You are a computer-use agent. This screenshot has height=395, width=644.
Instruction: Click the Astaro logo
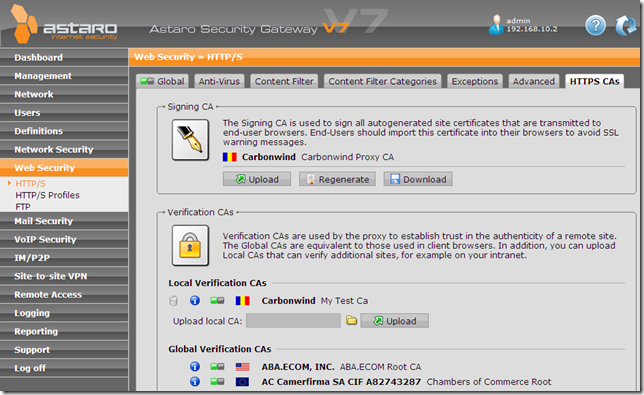[x=64, y=25]
